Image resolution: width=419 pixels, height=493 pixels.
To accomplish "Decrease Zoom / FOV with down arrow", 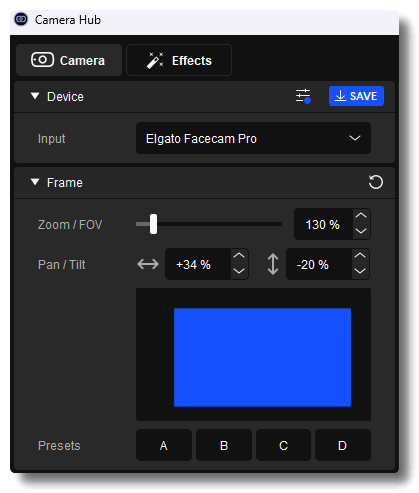I will tap(361, 231).
